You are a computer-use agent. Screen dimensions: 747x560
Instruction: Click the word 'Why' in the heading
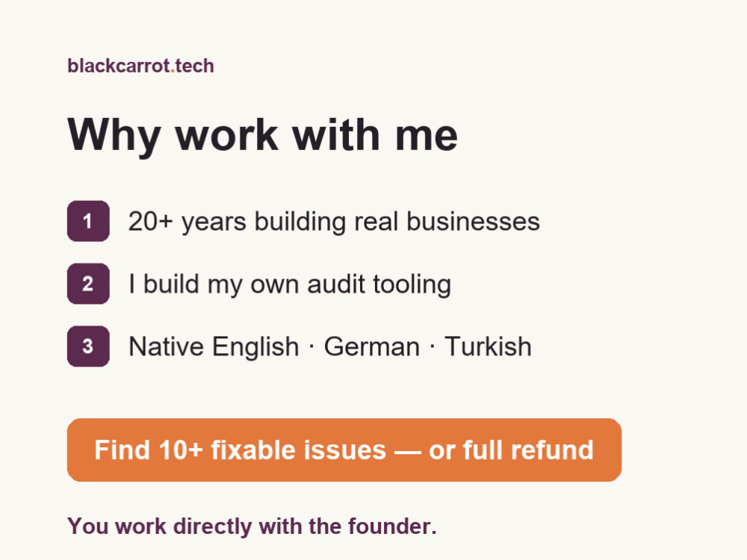click(x=114, y=136)
